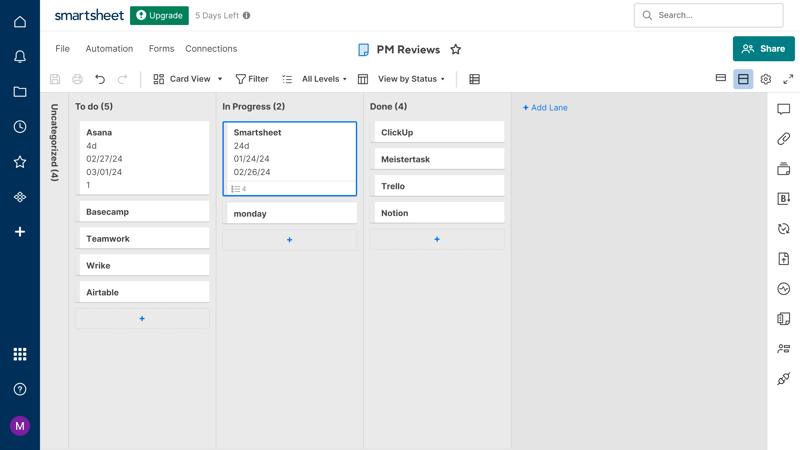Screen dimensions: 800x450
Task: Expand the Uncategorized (4) lane
Action: (55, 142)
